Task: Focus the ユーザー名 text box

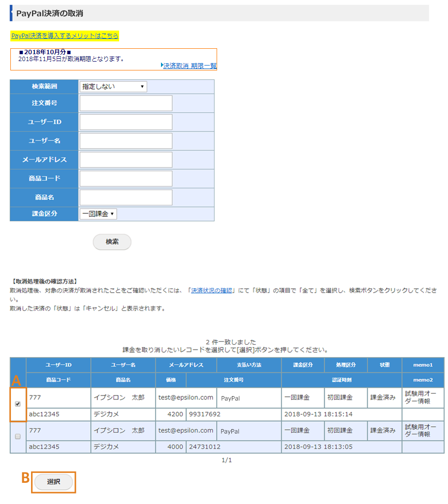Action: pos(126,141)
